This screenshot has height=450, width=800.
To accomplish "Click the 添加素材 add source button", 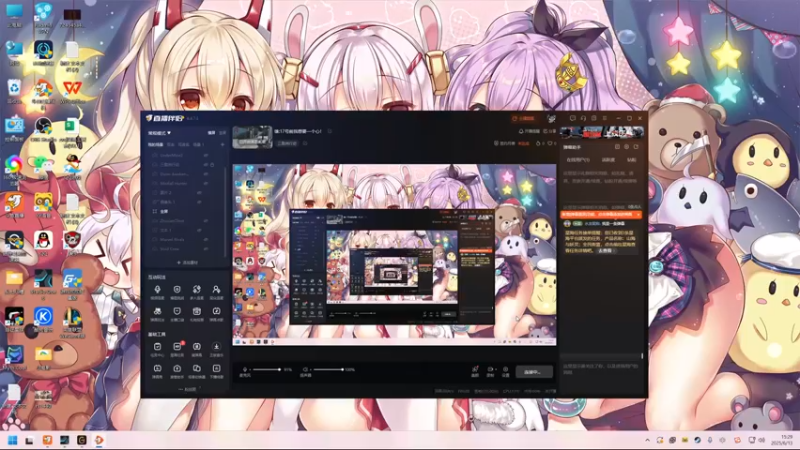I will tap(187, 263).
